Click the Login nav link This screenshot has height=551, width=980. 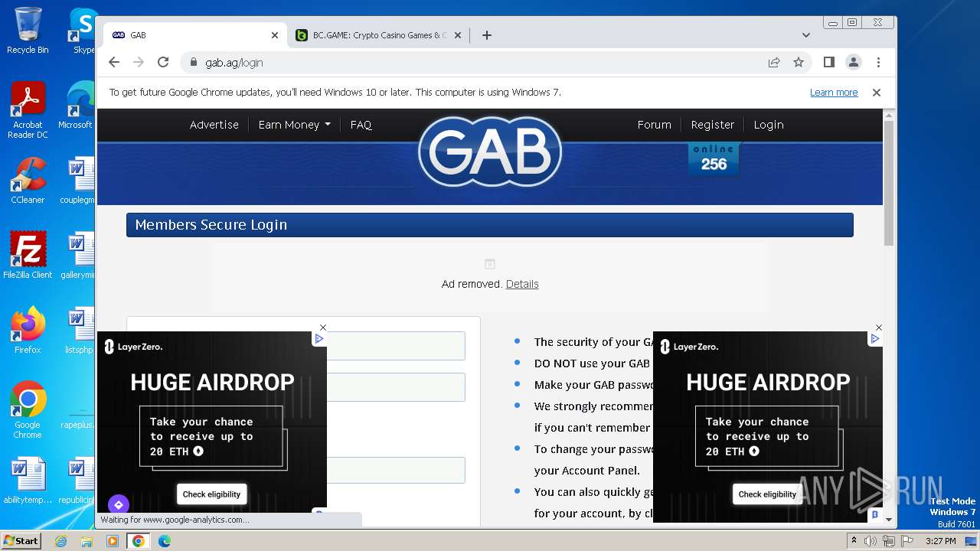[769, 125]
